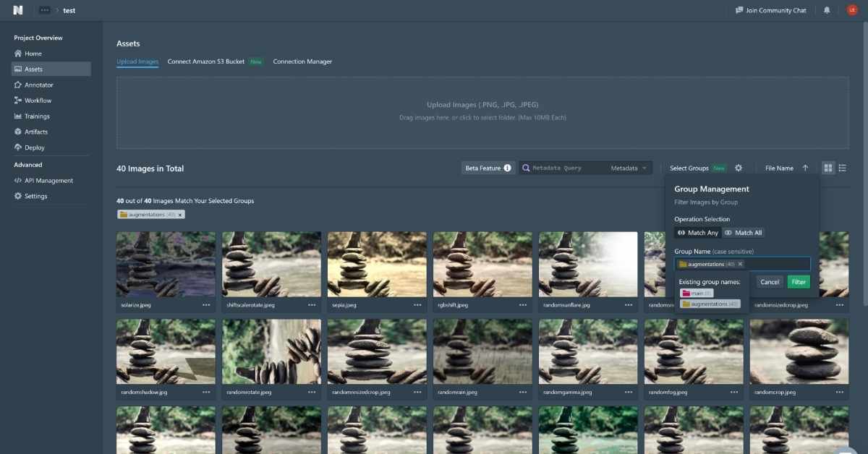Open group settings gear icon
Image resolution: width=868 pixels, height=454 pixels.
[x=739, y=168]
